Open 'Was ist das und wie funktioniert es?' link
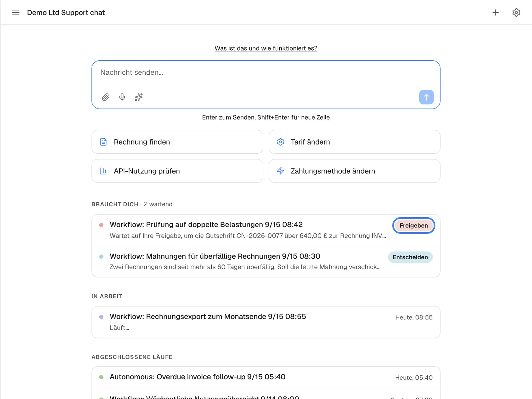 [x=266, y=48]
